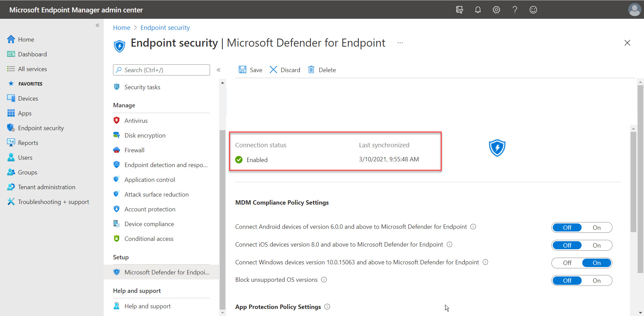The image size is (644, 316).
Task: Show info for Windows devices setting
Action: 485,262
